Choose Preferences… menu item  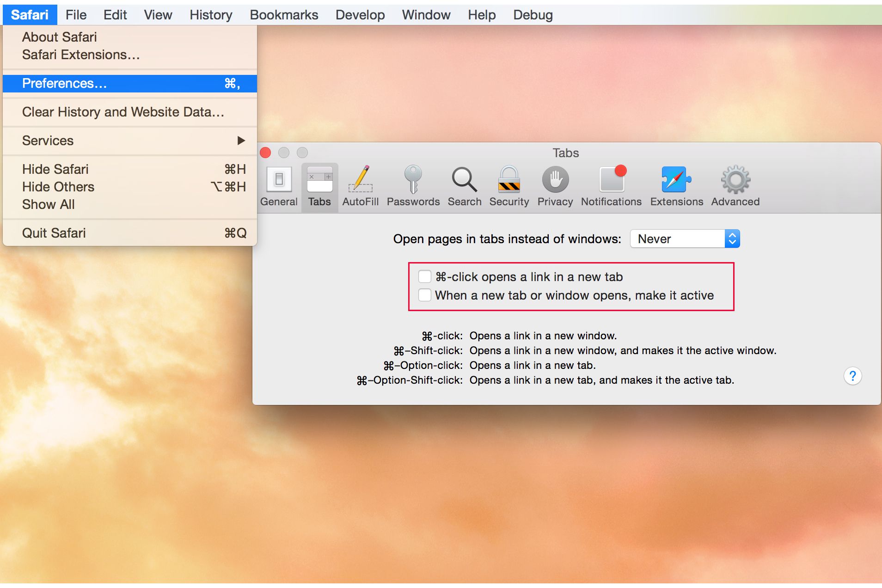(130, 83)
